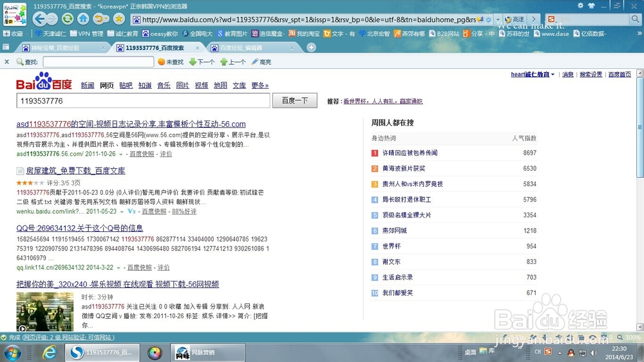
Task: Open a new tab with the plus button
Action: pyautogui.click(x=311, y=48)
